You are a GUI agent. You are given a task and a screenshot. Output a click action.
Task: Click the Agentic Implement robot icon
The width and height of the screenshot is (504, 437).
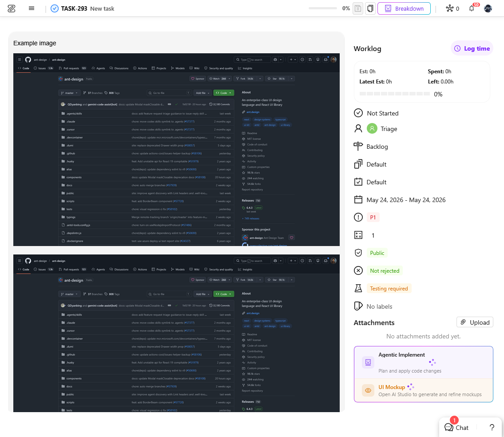tap(368, 362)
